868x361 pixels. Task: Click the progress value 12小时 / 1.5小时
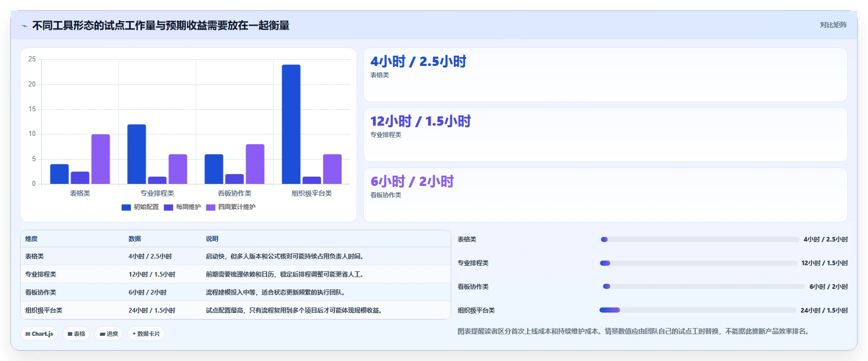click(825, 263)
